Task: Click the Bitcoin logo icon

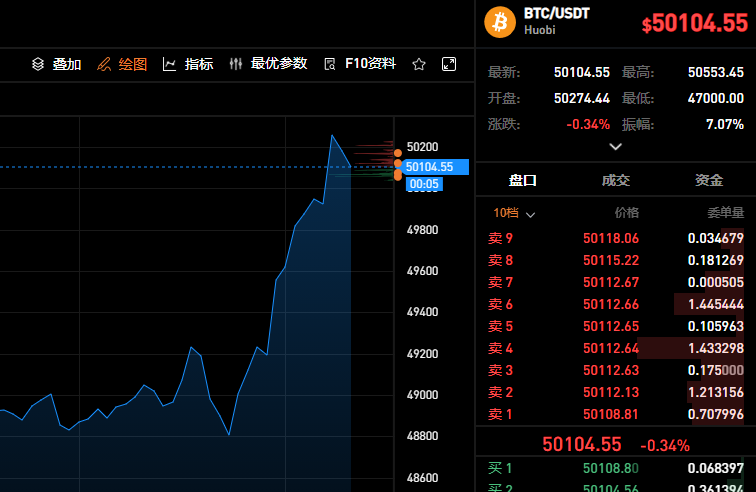Action: [x=500, y=22]
